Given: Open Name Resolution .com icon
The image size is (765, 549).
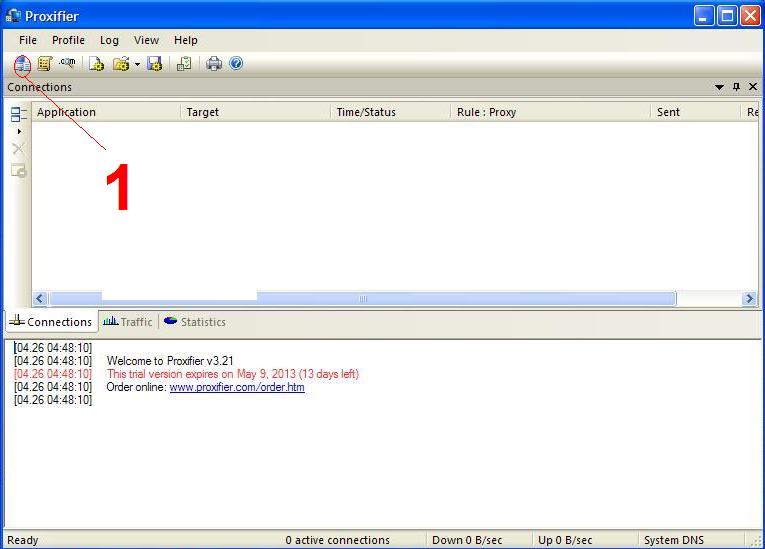Looking at the screenshot, I should pyautogui.click(x=67, y=63).
